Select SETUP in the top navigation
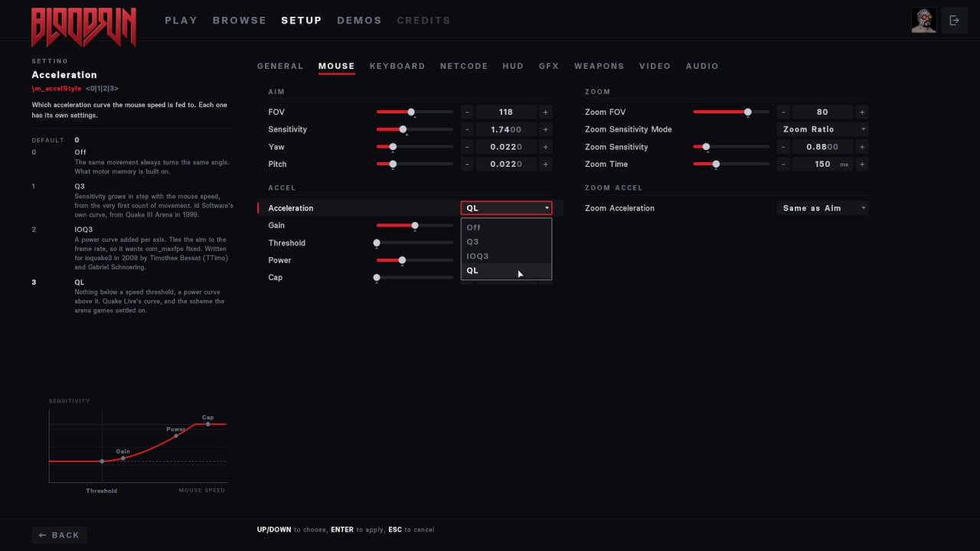Viewport: 980px width, 551px height. [302, 21]
